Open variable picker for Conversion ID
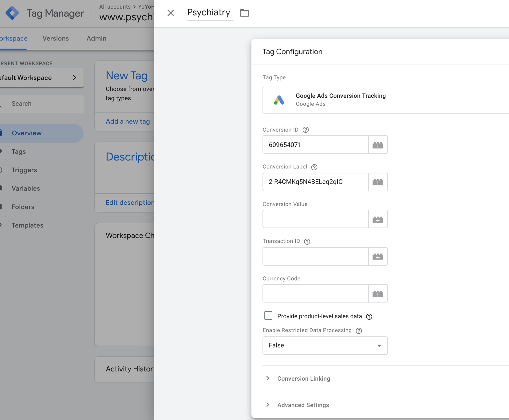 pos(378,145)
